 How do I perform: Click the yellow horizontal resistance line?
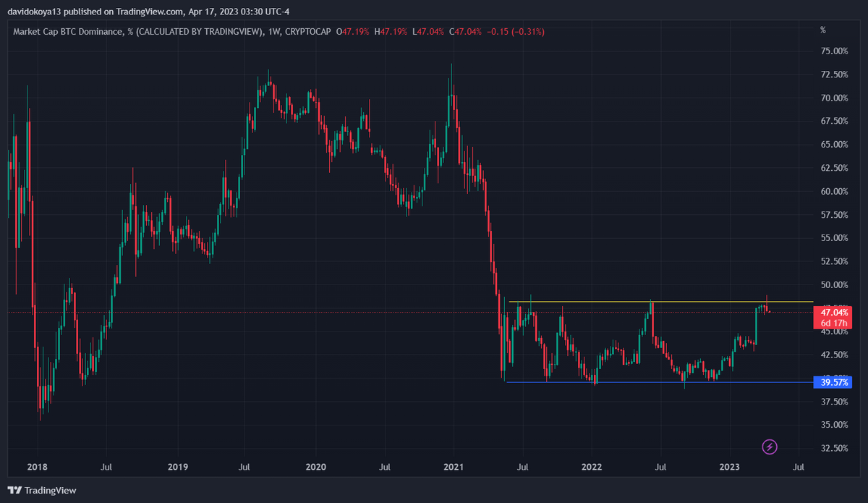pyautogui.click(x=660, y=301)
